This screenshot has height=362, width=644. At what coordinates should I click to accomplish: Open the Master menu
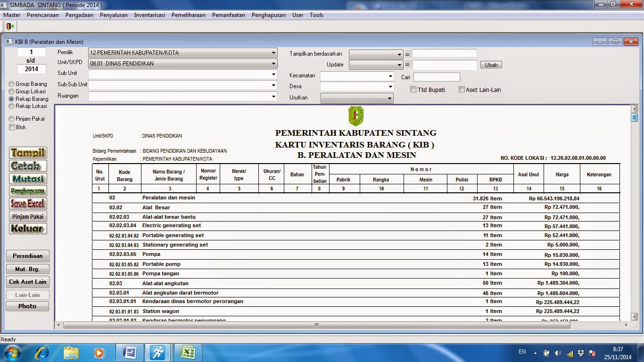[x=12, y=15]
